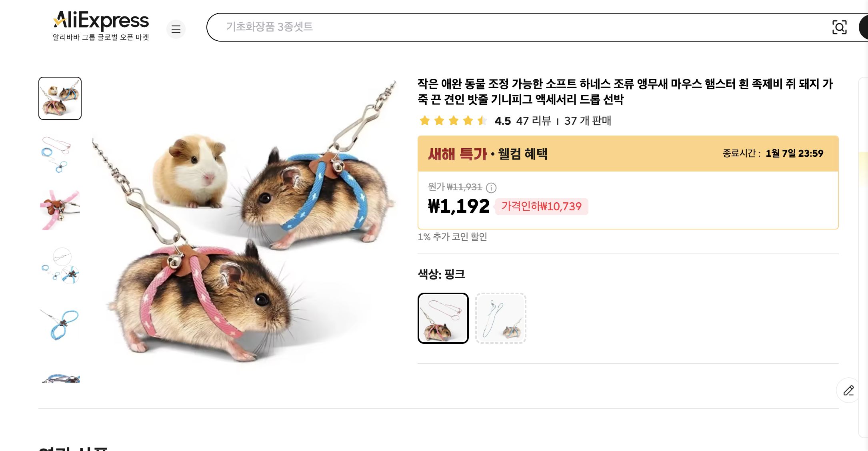Select the first product gallery thumbnail
Image resolution: width=868 pixels, height=451 pixels.
pos(59,98)
